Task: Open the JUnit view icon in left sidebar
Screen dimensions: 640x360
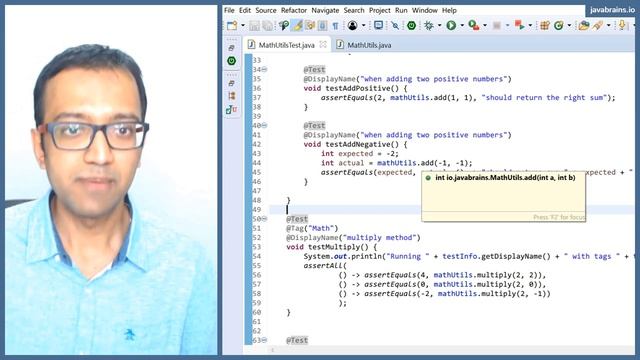Action: pos(231,109)
